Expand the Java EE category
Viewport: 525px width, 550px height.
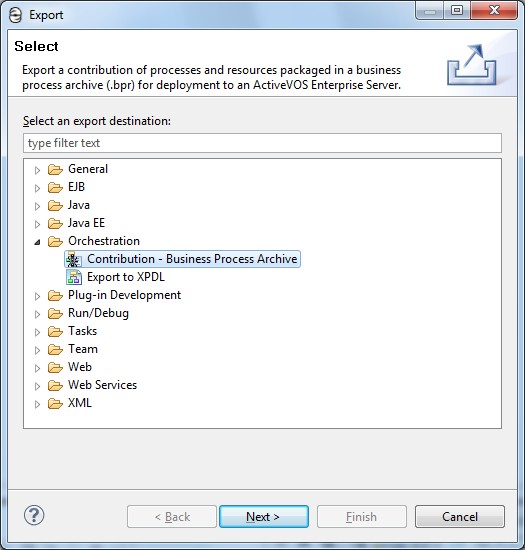pyautogui.click(x=37, y=224)
